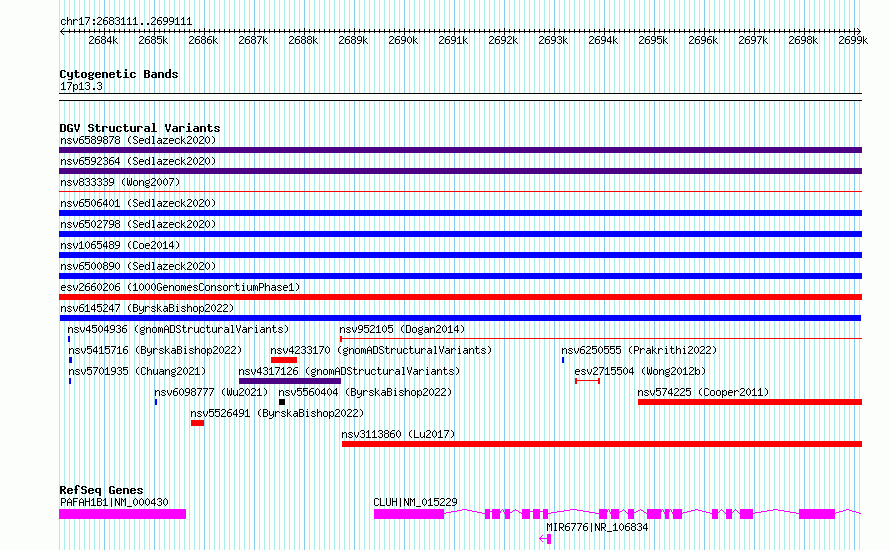Image resolution: width=890 pixels, height=550 pixels.
Task: Click the purple nsv4317126 variant bar
Action: pos(290,381)
